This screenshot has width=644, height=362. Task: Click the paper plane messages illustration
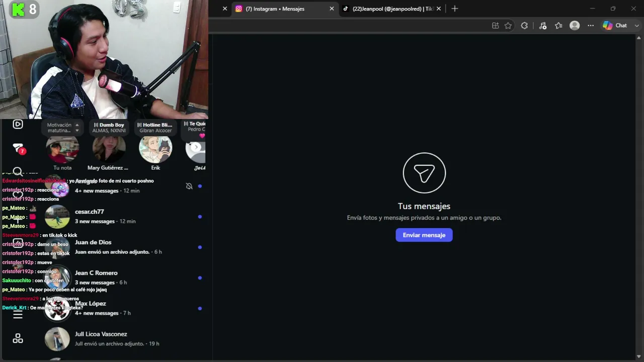(x=424, y=173)
